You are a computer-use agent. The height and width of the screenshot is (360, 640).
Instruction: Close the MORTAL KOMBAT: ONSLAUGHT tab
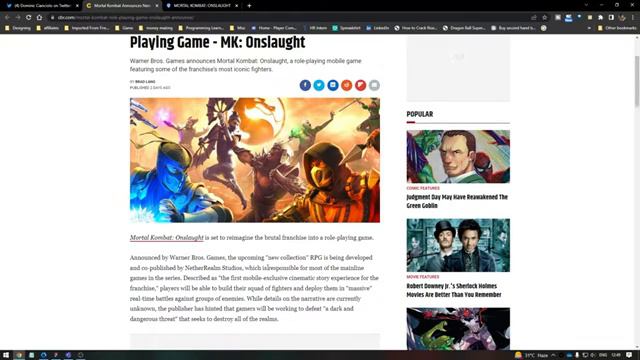[x=236, y=6]
